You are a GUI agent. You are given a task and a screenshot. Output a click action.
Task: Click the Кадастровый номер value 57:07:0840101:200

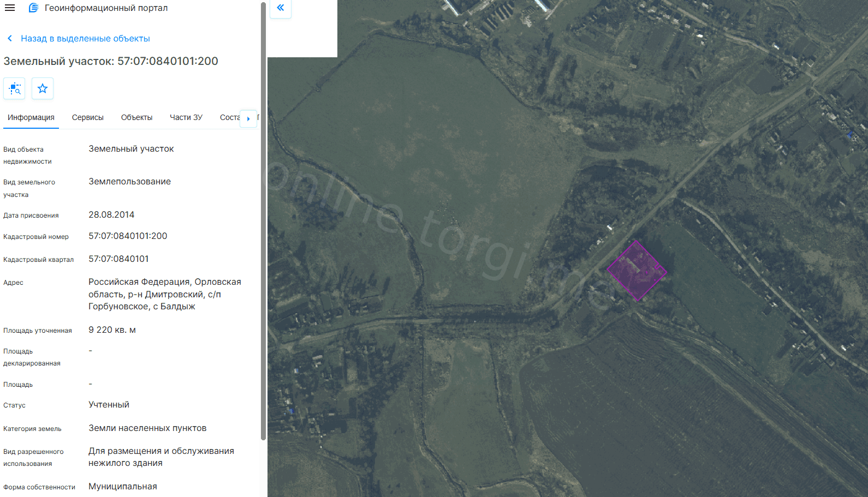click(128, 236)
